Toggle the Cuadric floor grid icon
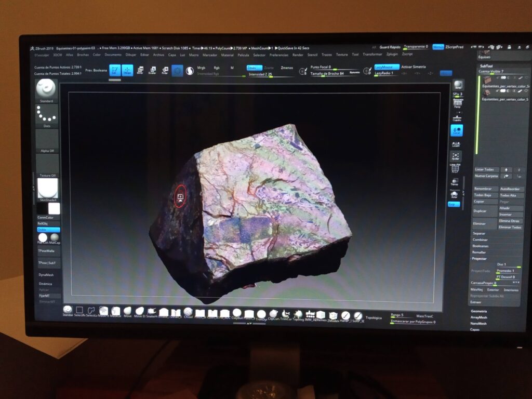This screenshot has height=399, width=532. [x=457, y=118]
